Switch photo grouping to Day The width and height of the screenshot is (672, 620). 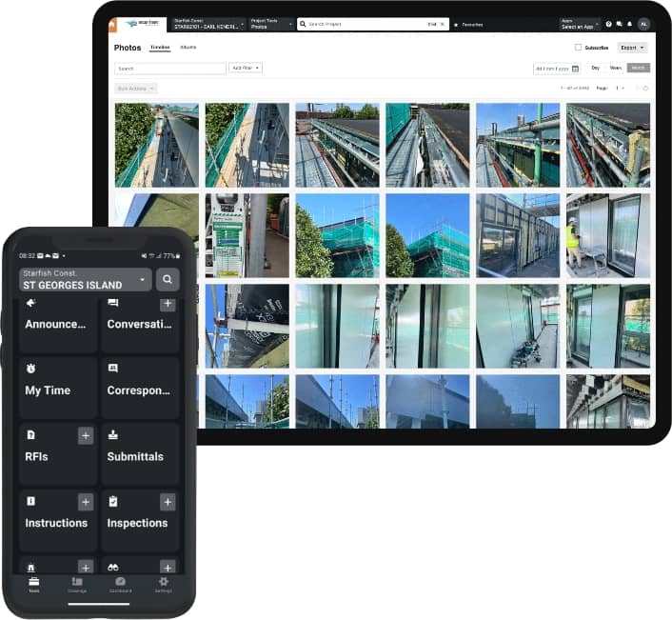click(595, 69)
